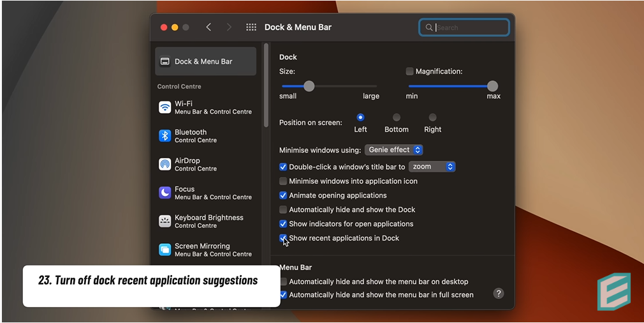Select Focus in the sidebar
Image resolution: width=644 pixels, height=323 pixels.
coord(205,193)
